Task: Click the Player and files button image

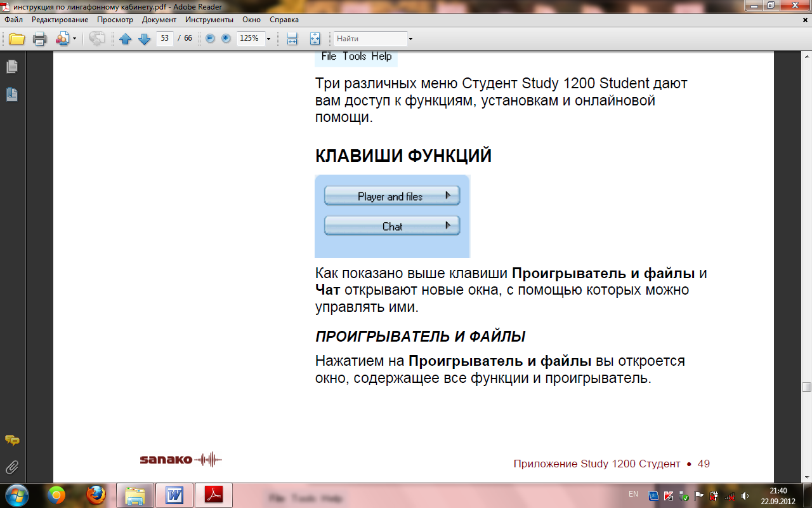Action: pyautogui.click(x=392, y=196)
